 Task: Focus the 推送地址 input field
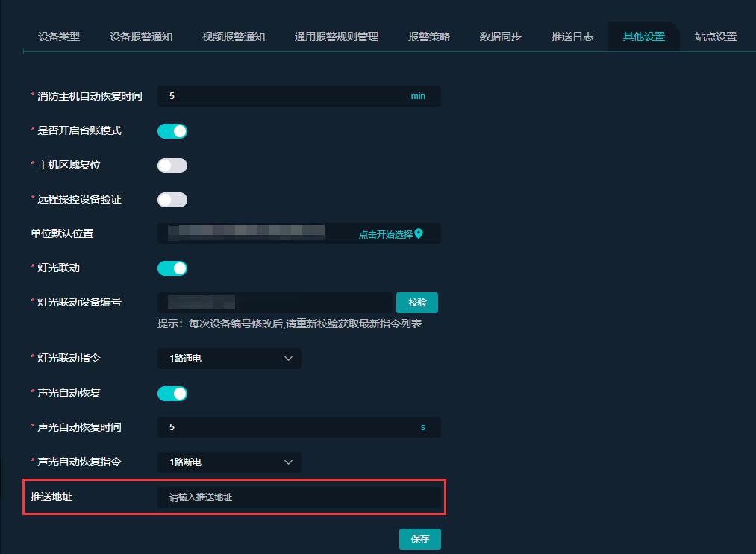pos(299,497)
